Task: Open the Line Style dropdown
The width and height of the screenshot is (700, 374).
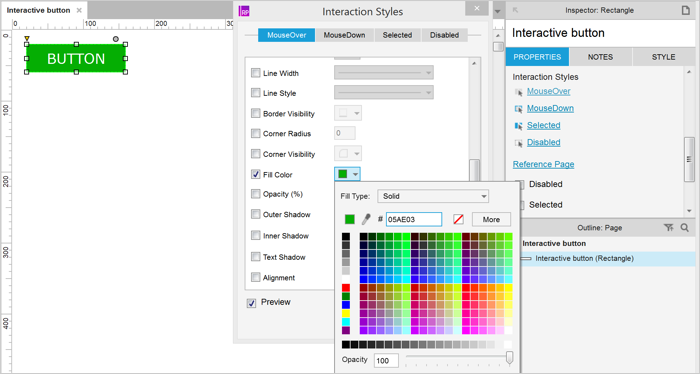Action: point(384,92)
